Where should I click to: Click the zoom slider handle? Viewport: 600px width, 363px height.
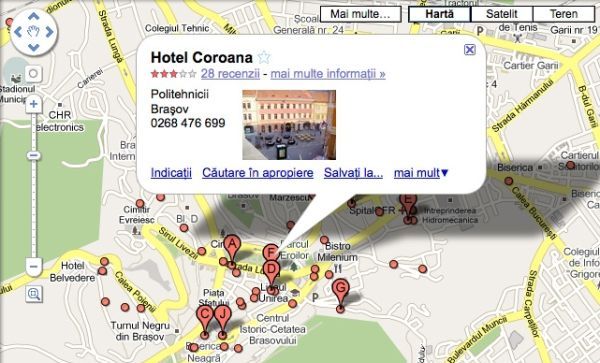point(34,156)
